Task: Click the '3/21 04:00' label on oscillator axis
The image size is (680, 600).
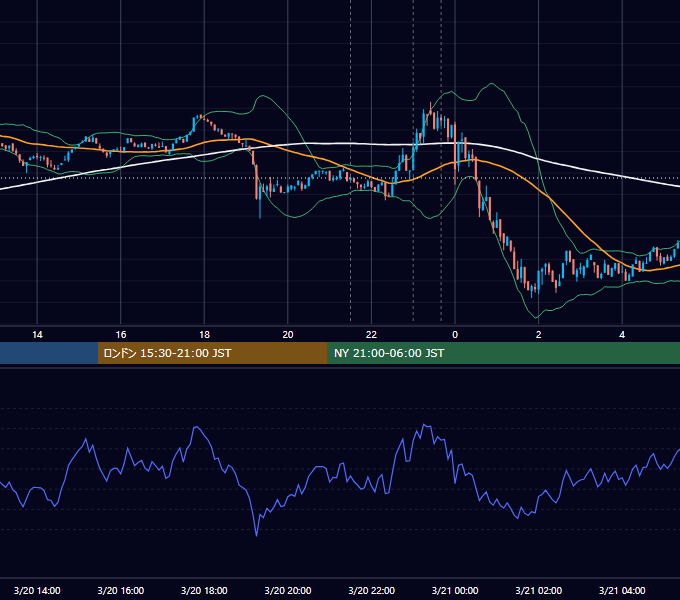Action: pos(622,590)
